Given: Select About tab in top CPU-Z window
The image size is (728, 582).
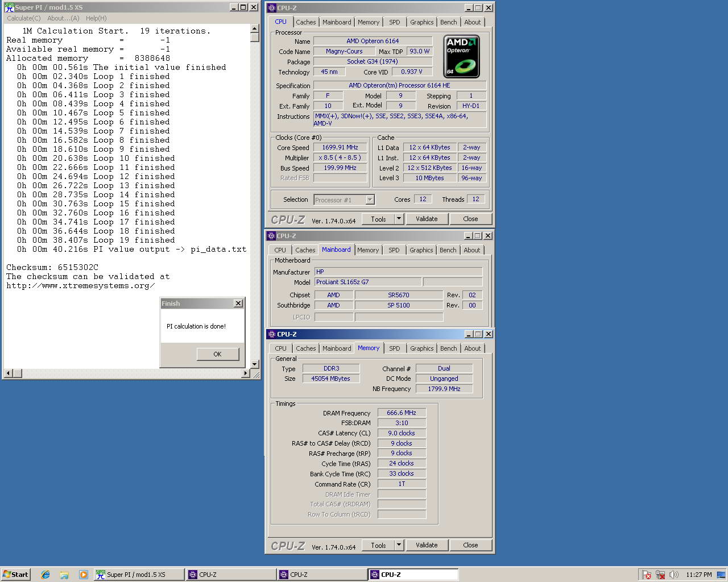Looking at the screenshot, I should point(473,22).
